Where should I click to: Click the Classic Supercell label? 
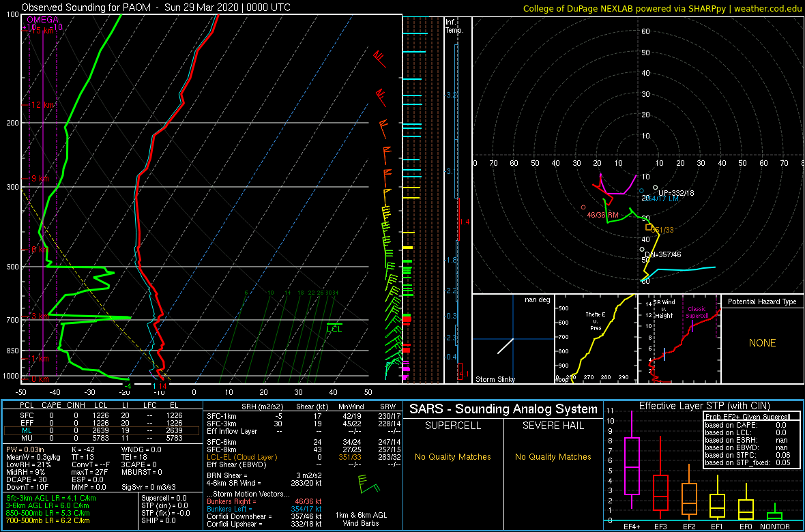click(698, 313)
